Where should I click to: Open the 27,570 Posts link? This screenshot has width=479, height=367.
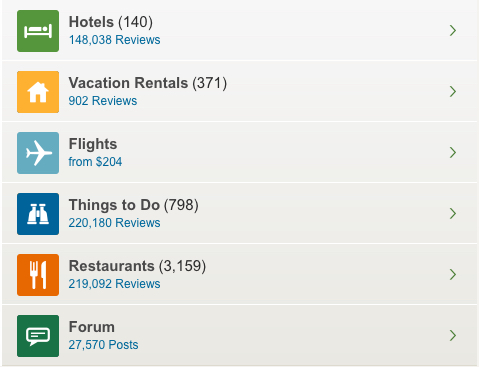click(x=103, y=345)
